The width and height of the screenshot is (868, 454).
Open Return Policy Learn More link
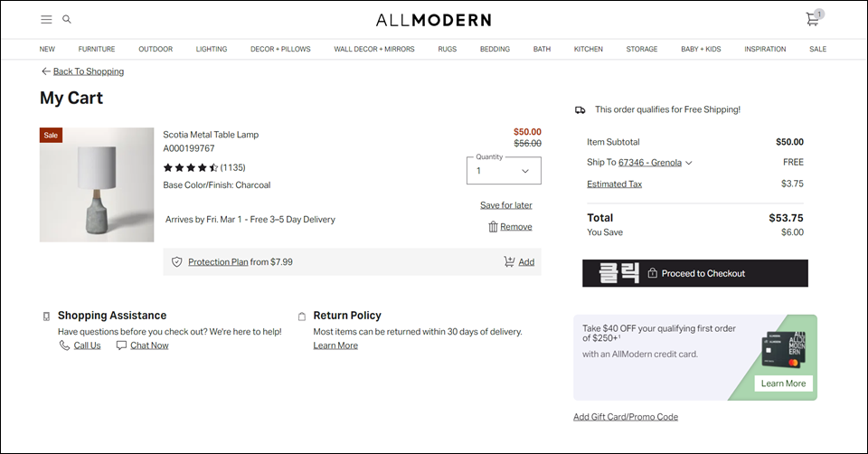point(335,345)
